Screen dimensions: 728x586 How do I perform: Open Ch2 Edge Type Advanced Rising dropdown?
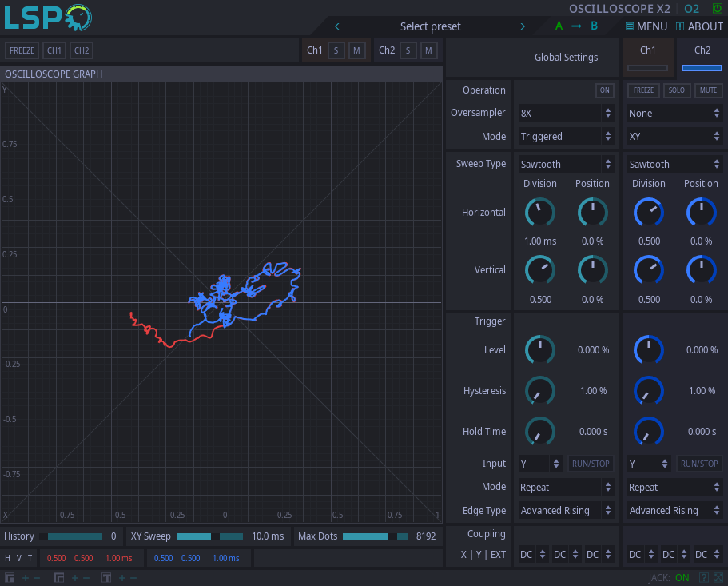point(674,510)
